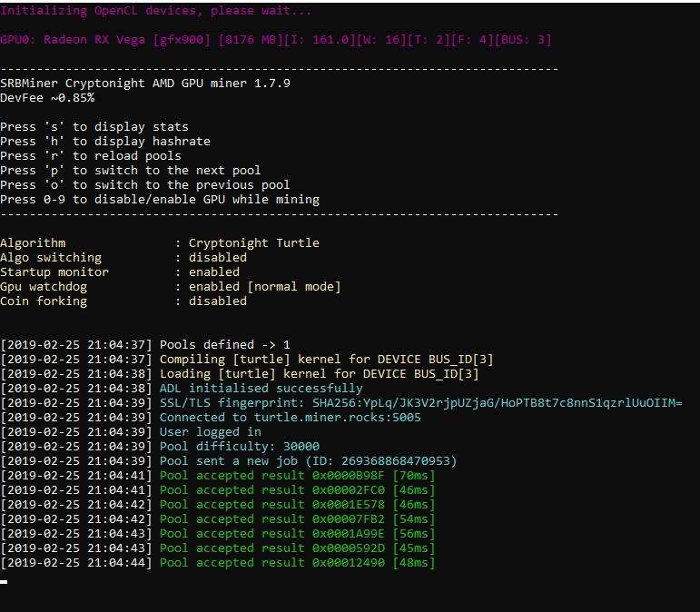Click 'ADL initialised successfully' log line
The image size is (700, 612).
[182, 389]
